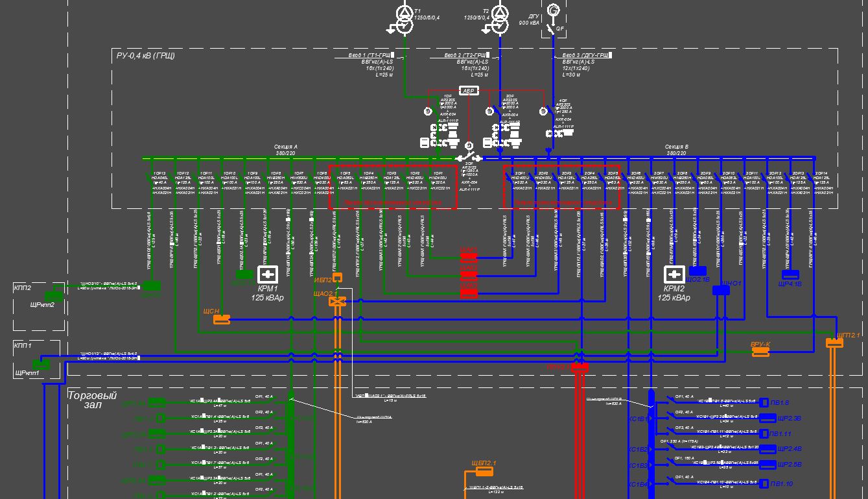Select the ЩБП2.1 text label
This screenshot has width=868, height=499.
point(484,463)
